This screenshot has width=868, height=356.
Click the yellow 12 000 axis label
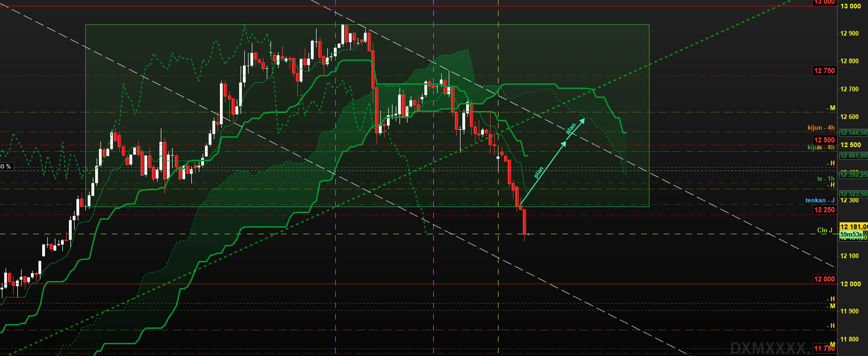click(x=851, y=284)
